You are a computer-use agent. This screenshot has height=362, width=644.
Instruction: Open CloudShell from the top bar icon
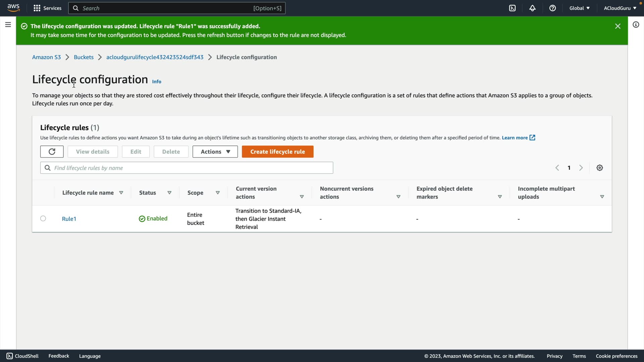point(512,8)
